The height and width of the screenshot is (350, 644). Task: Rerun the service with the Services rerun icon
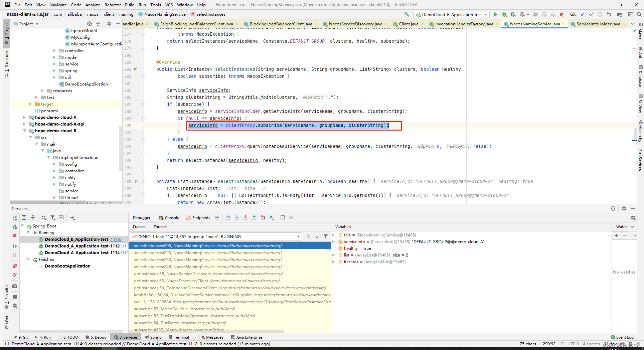coord(15,218)
